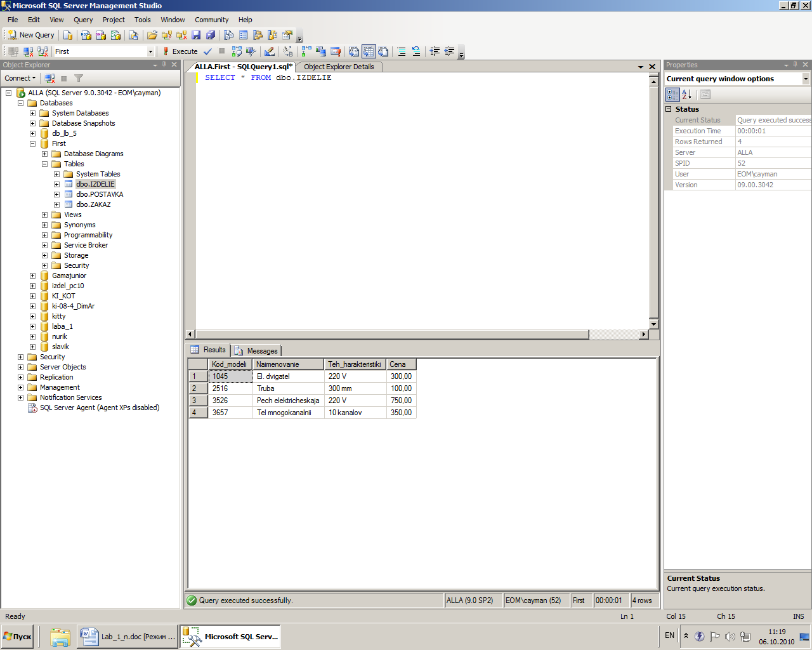This screenshot has width=812, height=650.
Task: Click the New Query button
Action: (x=31, y=35)
